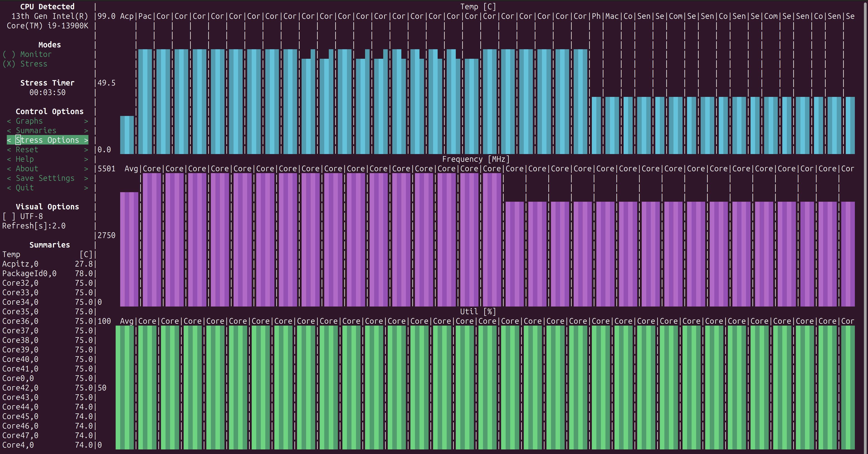The width and height of the screenshot is (868, 454).
Task: Click the Avg utilization bar
Action: pyautogui.click(x=124, y=388)
